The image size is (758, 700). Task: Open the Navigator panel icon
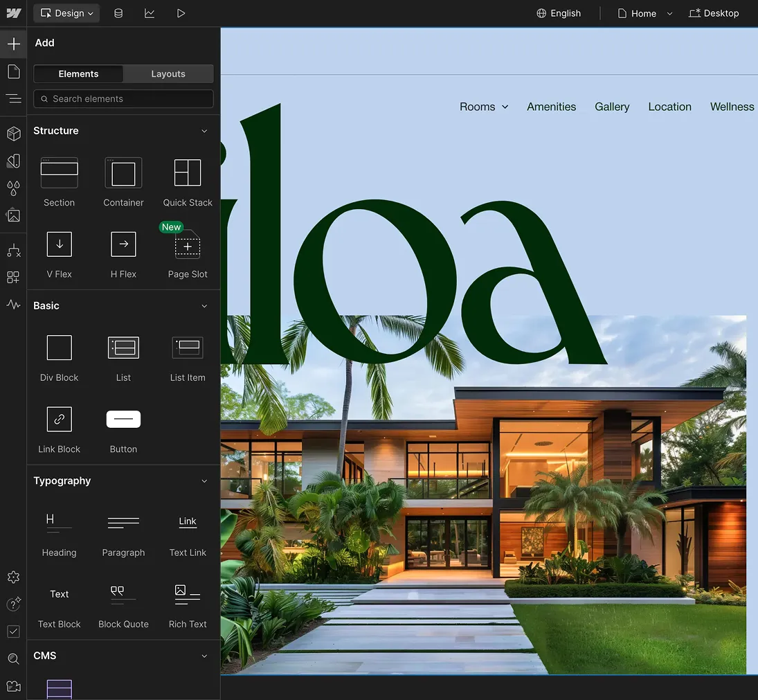point(14,98)
